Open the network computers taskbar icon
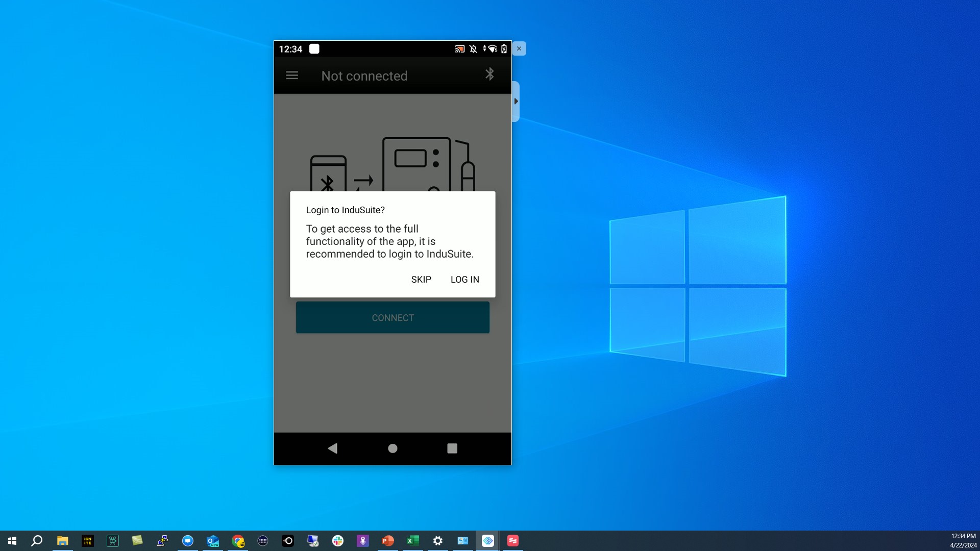 [x=162, y=541]
